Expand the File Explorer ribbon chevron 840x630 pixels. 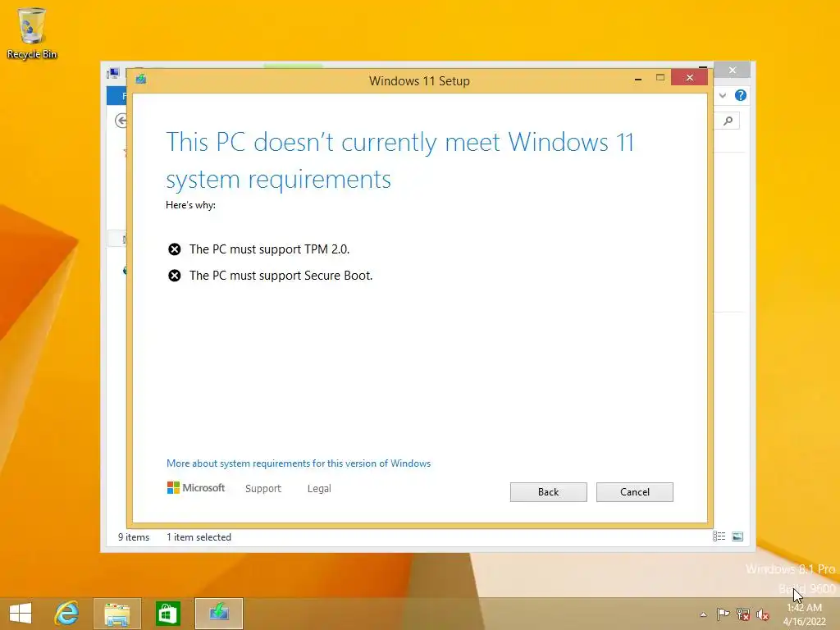point(723,95)
